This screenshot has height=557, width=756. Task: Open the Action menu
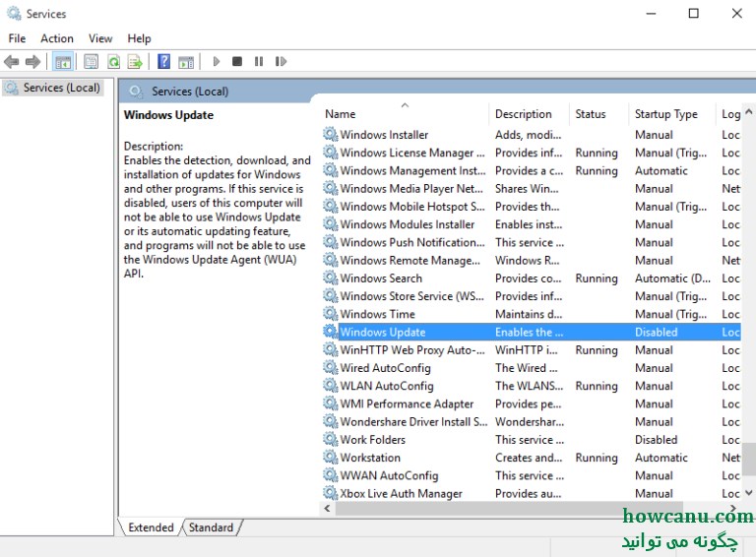pos(57,38)
